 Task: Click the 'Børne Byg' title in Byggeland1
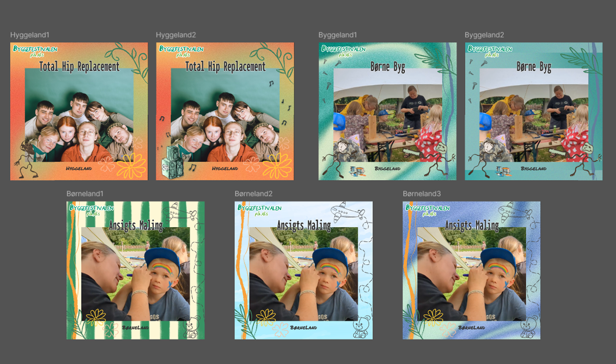coord(387,66)
